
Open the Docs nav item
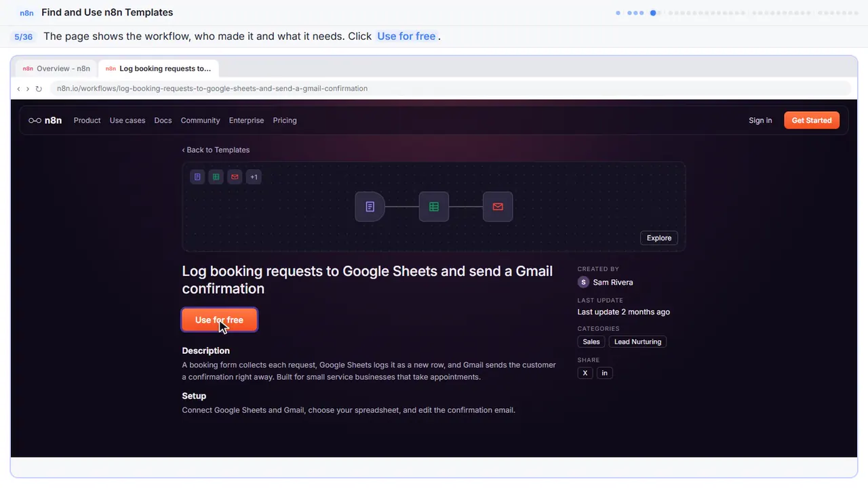click(163, 120)
